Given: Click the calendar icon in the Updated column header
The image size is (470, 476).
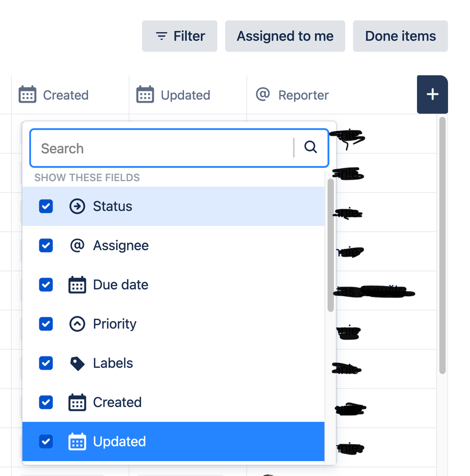Looking at the screenshot, I should [x=145, y=94].
